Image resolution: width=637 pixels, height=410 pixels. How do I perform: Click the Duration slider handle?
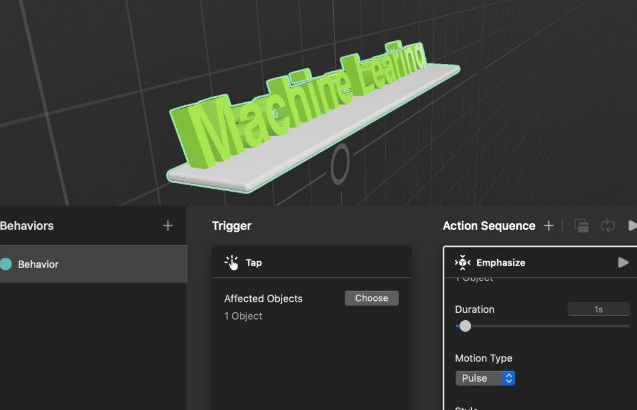[465, 326]
